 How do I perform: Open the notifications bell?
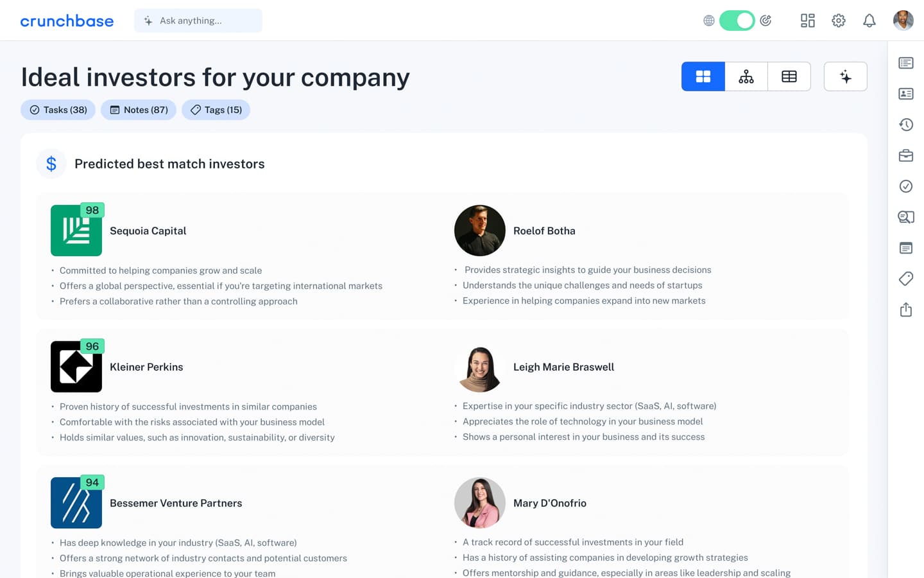869,21
